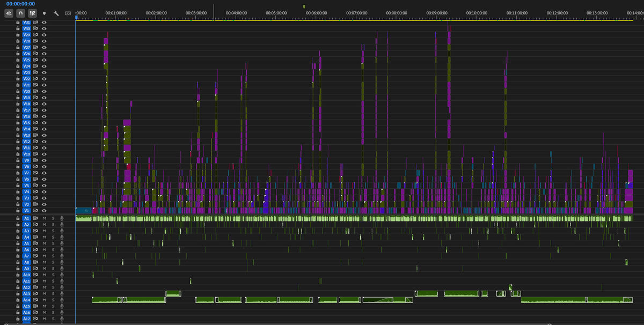Solo the A13 track
The width and height of the screenshot is (644, 325).
(x=53, y=293)
